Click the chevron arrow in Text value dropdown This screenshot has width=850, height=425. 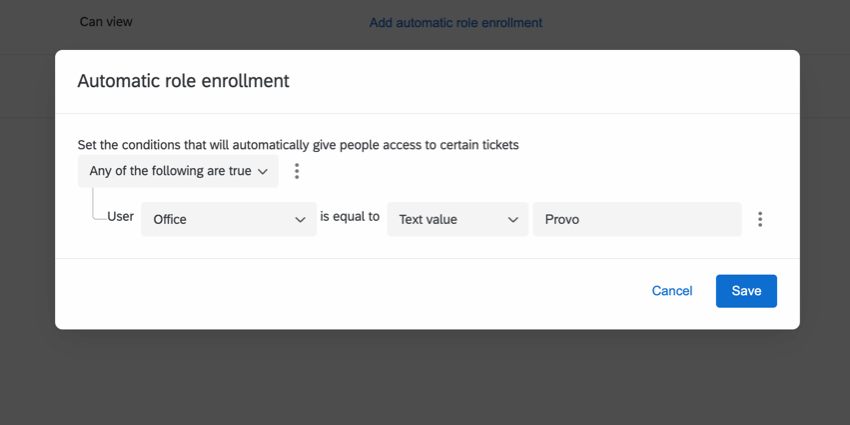click(x=512, y=220)
